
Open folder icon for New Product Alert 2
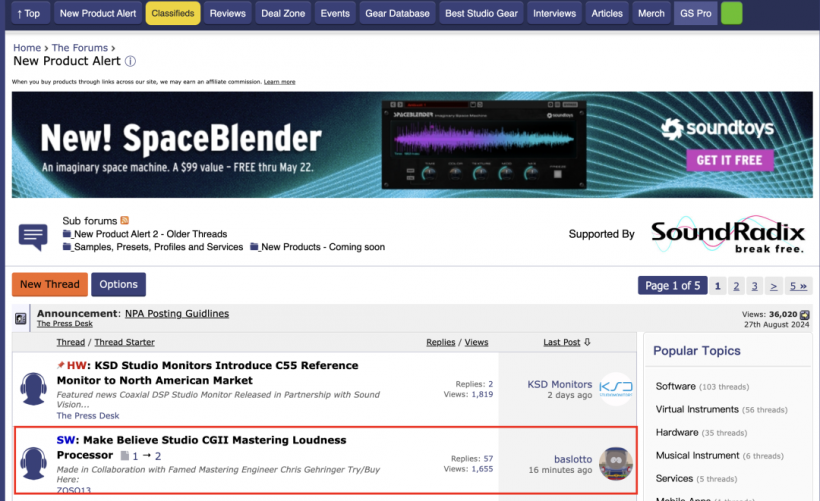click(67, 234)
